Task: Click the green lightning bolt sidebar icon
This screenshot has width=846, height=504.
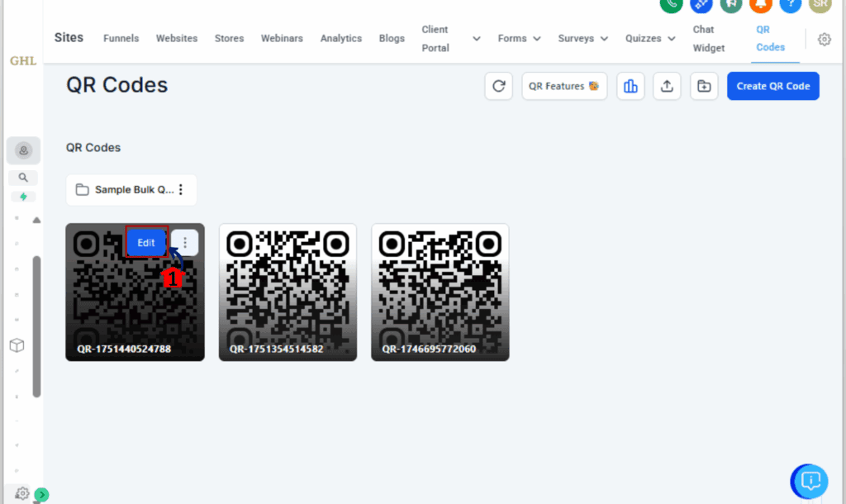Action: coord(23,197)
